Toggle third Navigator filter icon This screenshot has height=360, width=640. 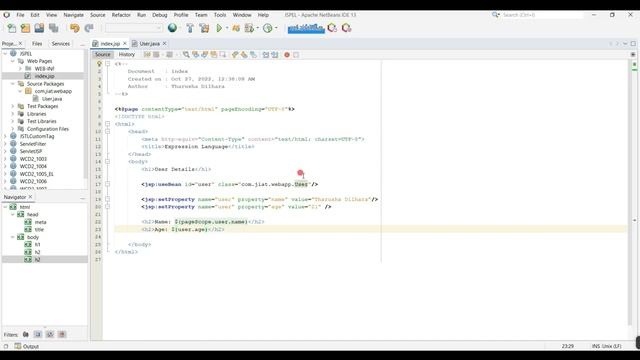click(50, 334)
